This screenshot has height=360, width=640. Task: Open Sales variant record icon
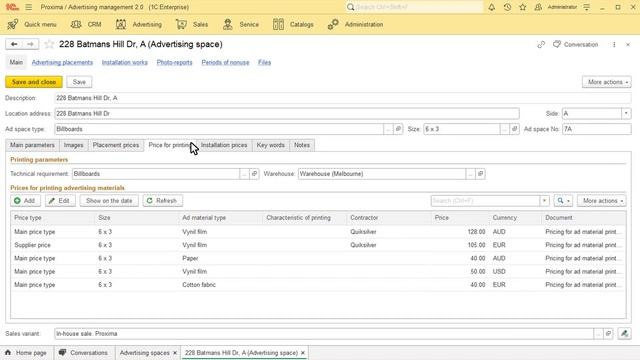pyautogui.click(x=608, y=334)
